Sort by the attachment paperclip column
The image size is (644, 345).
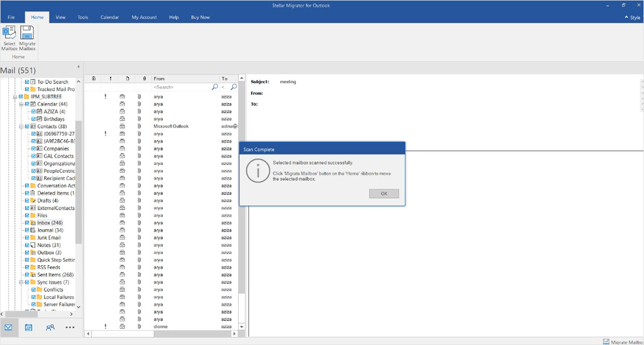click(144, 79)
